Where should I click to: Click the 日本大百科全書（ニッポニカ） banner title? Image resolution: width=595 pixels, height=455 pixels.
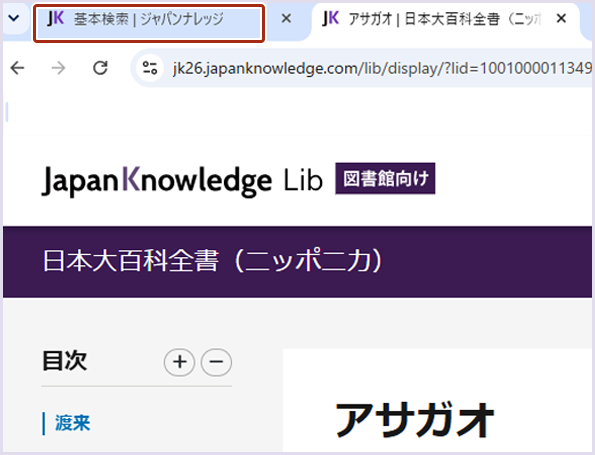(x=212, y=261)
